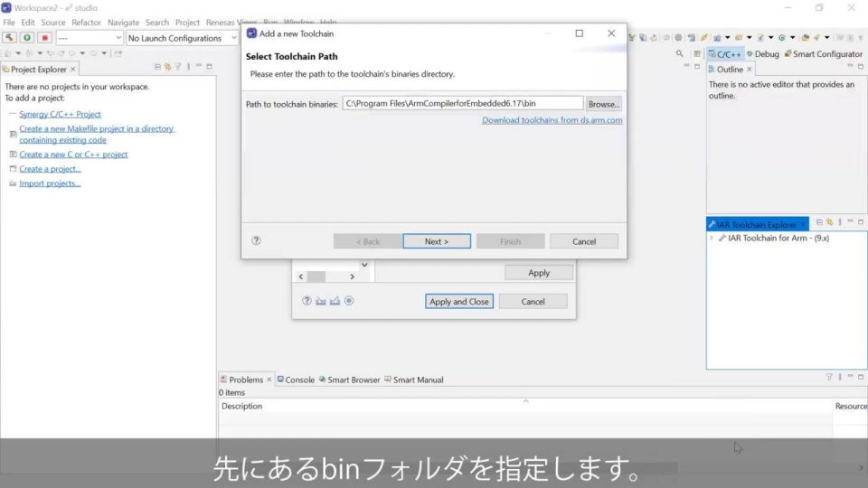Click Cancel in Add a new Toolchain dialog
This screenshot has width=868, height=488.
584,241
